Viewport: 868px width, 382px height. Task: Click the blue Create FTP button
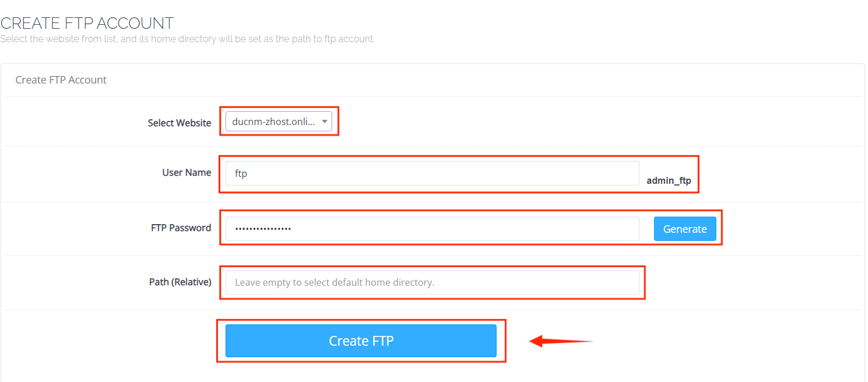tap(360, 341)
